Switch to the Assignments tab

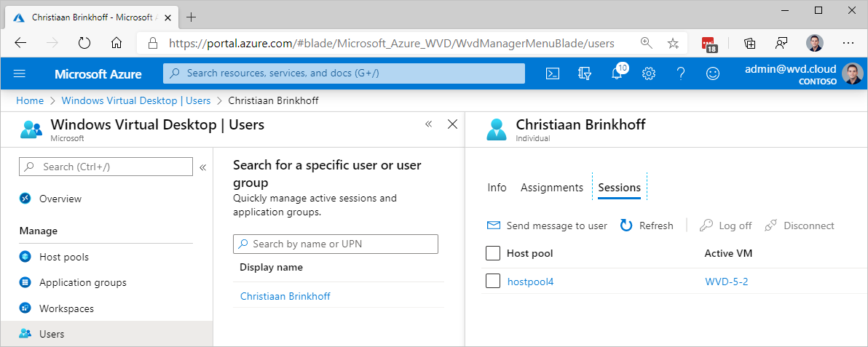(551, 188)
